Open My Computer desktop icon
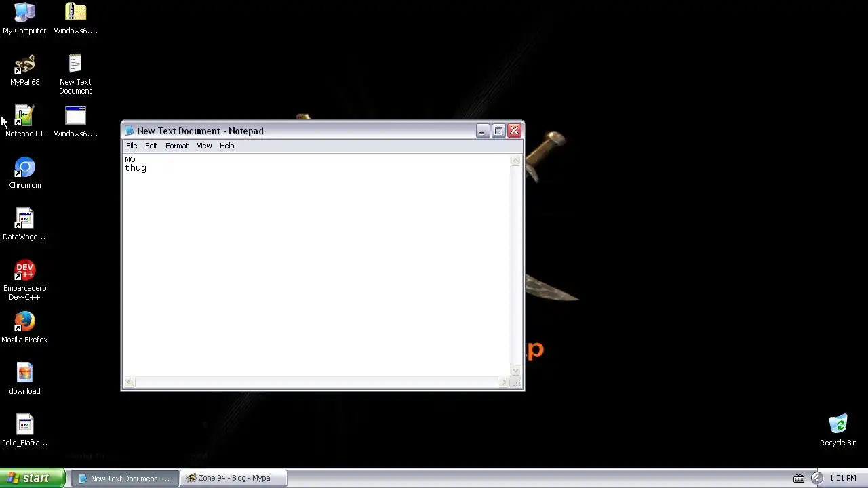The image size is (868, 488). pos(24,18)
